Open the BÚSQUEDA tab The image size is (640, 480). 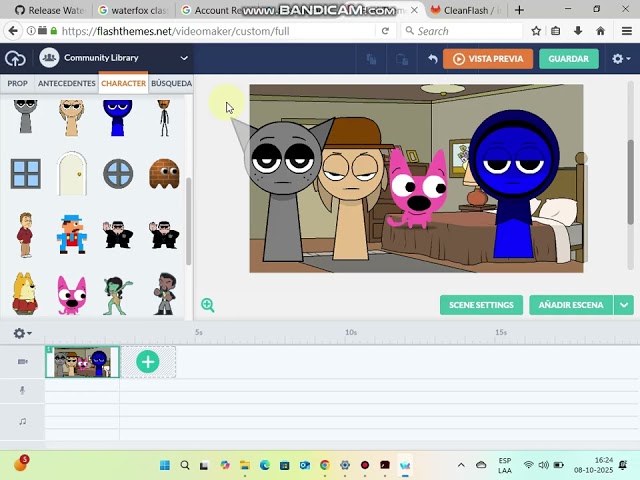point(171,83)
